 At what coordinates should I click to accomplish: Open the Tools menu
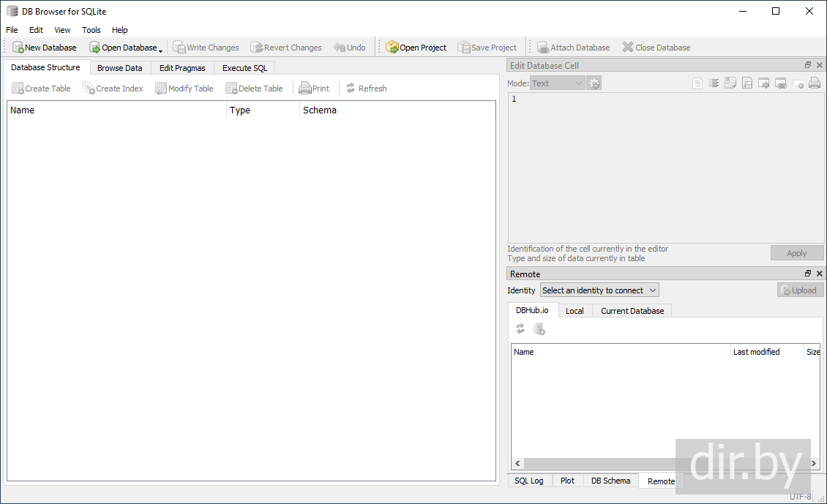pos(91,30)
